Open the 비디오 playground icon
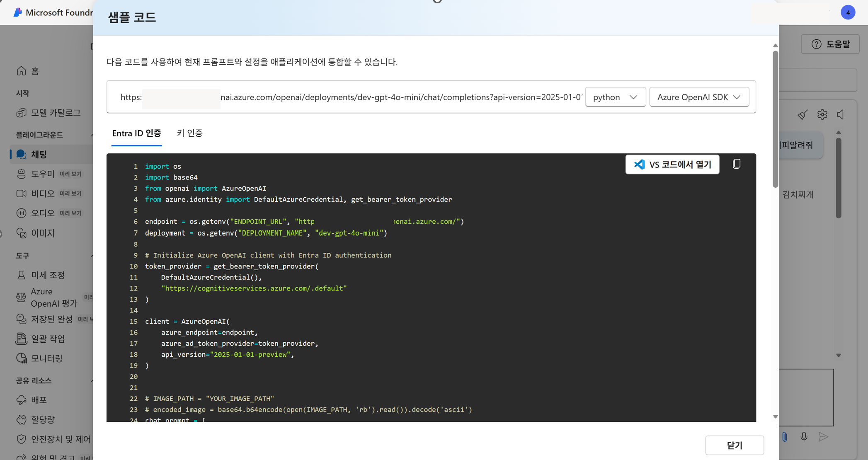Screen dimensions: 868x460 tap(21, 194)
